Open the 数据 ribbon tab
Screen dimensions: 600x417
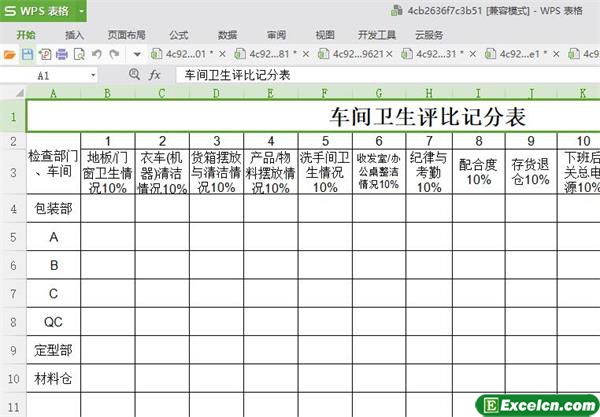227,35
